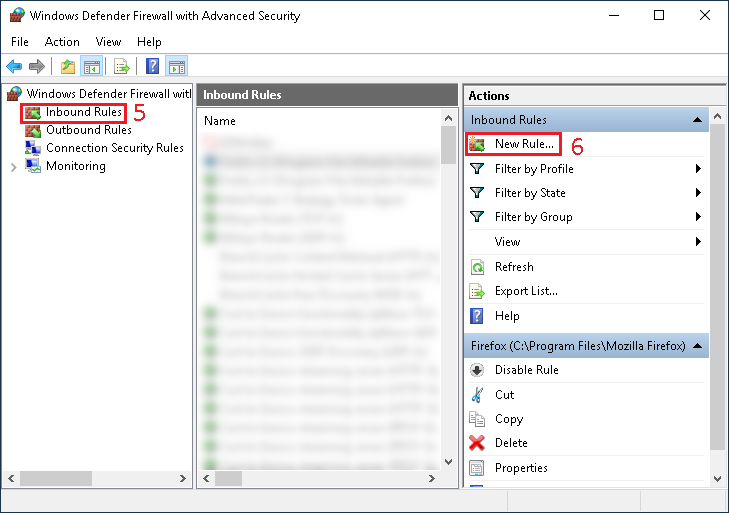This screenshot has width=729, height=513.
Task: Click the rules list vertical scrollbar up arrow
Action: coord(448,118)
